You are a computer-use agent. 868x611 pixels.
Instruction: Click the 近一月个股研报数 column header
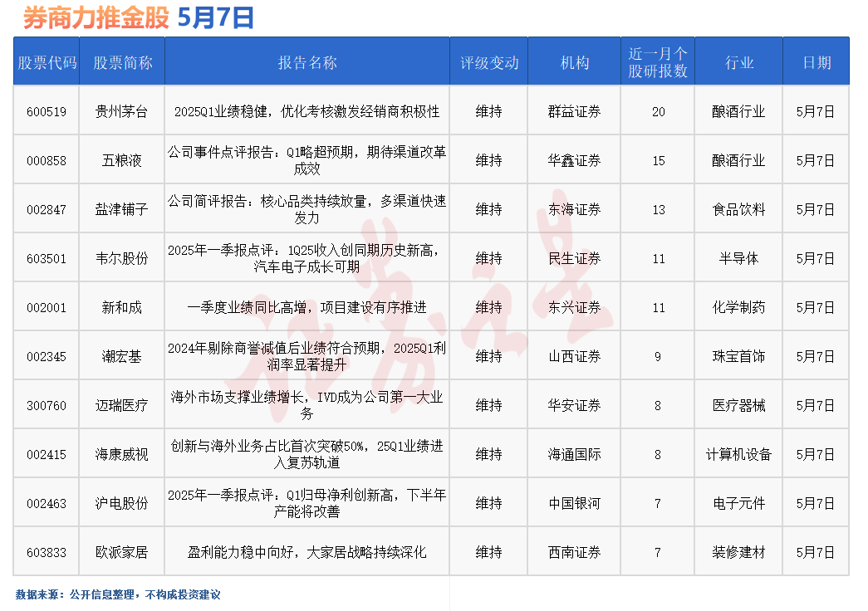click(x=658, y=62)
